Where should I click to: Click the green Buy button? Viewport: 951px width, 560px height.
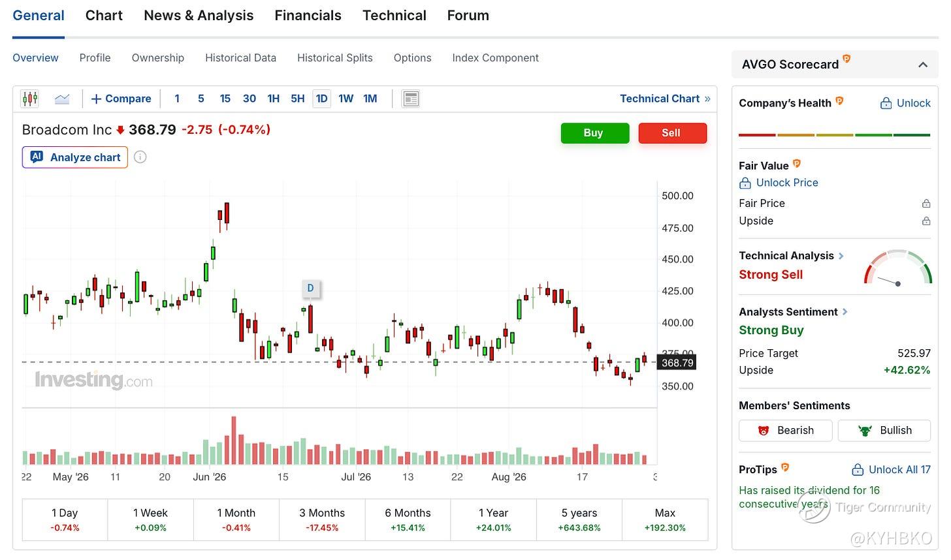point(595,133)
